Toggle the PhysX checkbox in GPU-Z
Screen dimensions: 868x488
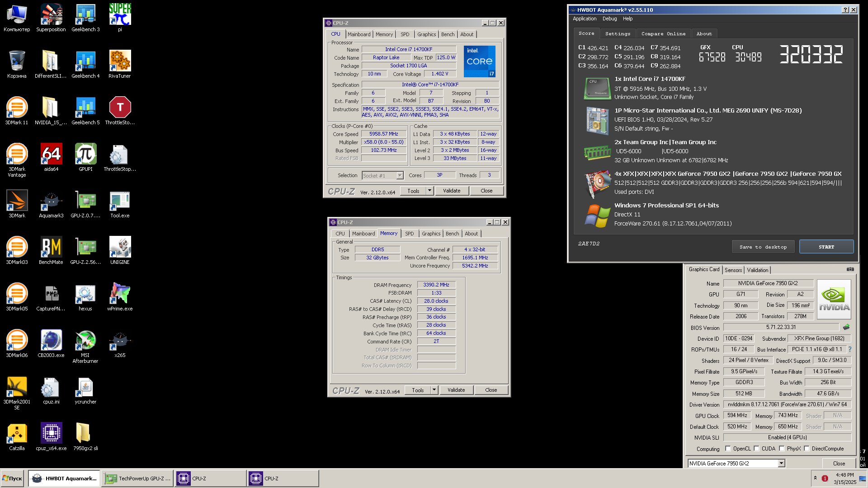[x=782, y=449]
